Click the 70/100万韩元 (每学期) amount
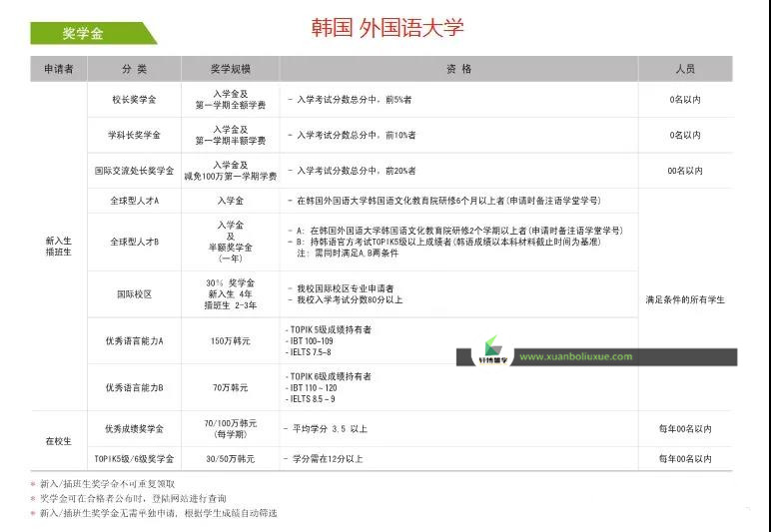 tap(231, 429)
